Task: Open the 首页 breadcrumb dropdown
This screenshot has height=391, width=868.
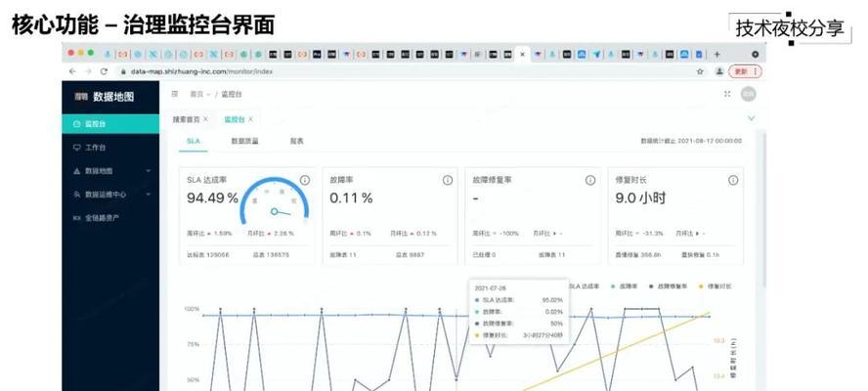Action: (x=199, y=95)
